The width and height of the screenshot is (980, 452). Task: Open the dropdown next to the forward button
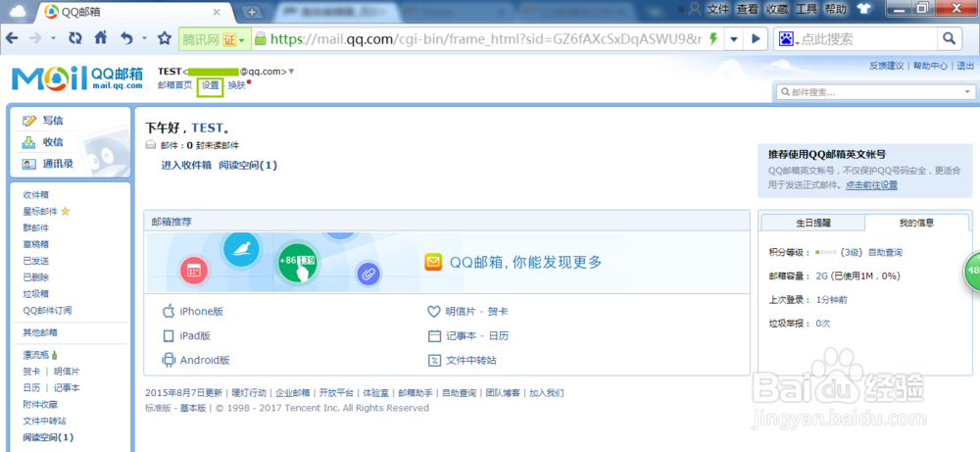coord(53,39)
